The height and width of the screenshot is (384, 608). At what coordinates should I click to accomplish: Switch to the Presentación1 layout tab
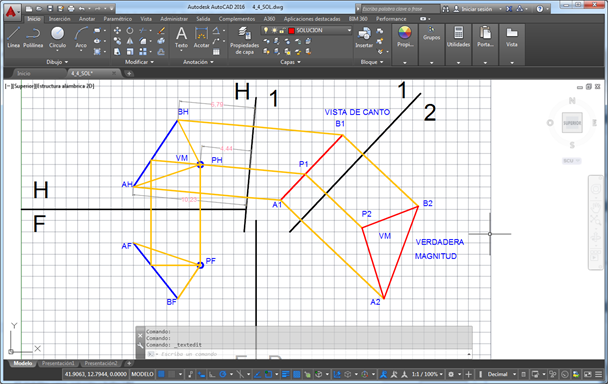pos(58,363)
